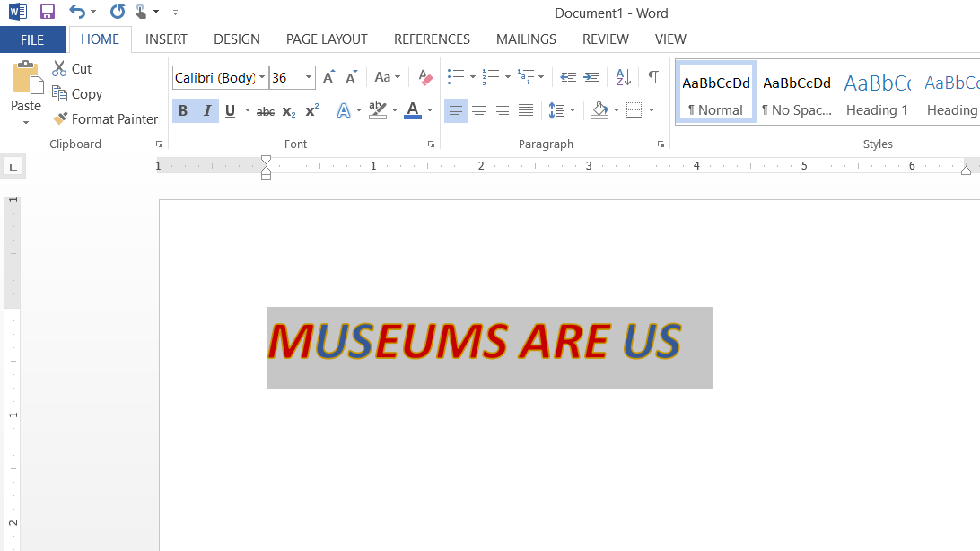Click the Save icon in quick access toolbar
This screenshot has height=551, width=980.
[48, 12]
